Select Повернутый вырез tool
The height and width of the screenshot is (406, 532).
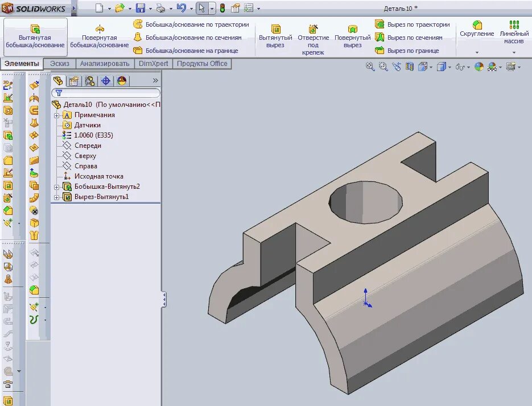pos(353,36)
